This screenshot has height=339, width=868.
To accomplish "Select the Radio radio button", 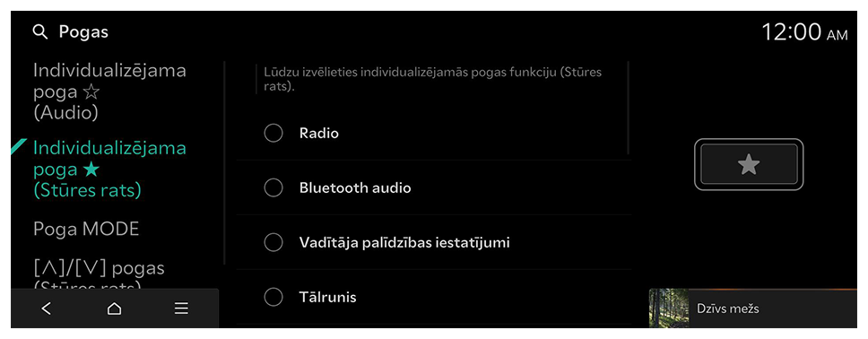I will pyautogui.click(x=273, y=134).
